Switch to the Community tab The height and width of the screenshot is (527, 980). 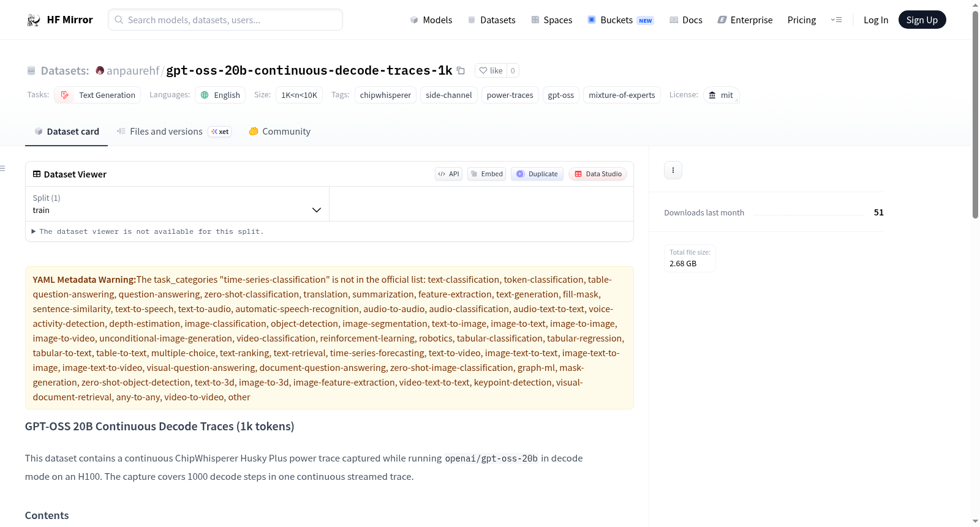[279, 132]
